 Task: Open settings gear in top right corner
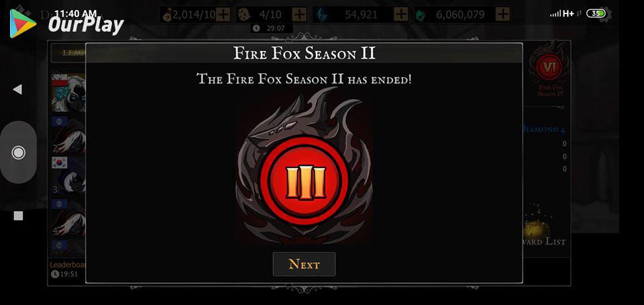coord(605,14)
